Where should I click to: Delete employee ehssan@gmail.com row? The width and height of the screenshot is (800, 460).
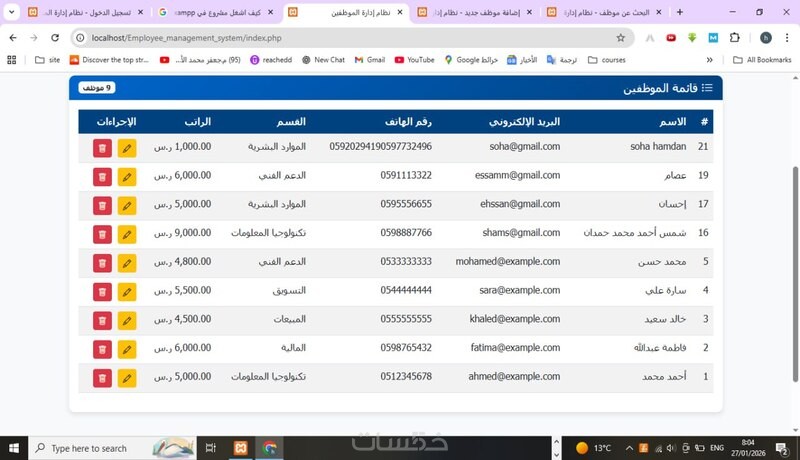pyautogui.click(x=102, y=206)
